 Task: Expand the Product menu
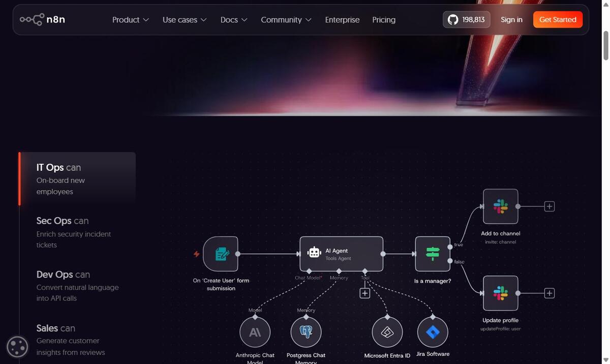tap(131, 20)
